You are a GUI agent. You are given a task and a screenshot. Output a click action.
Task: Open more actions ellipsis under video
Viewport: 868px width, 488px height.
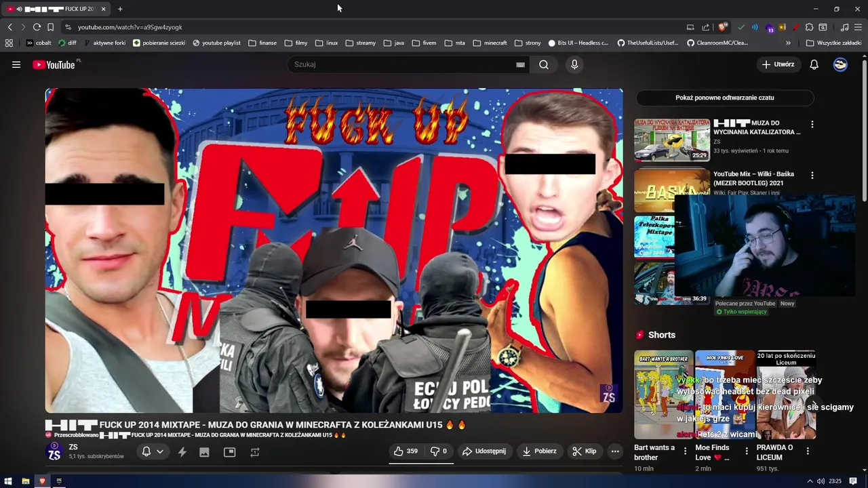pos(615,451)
